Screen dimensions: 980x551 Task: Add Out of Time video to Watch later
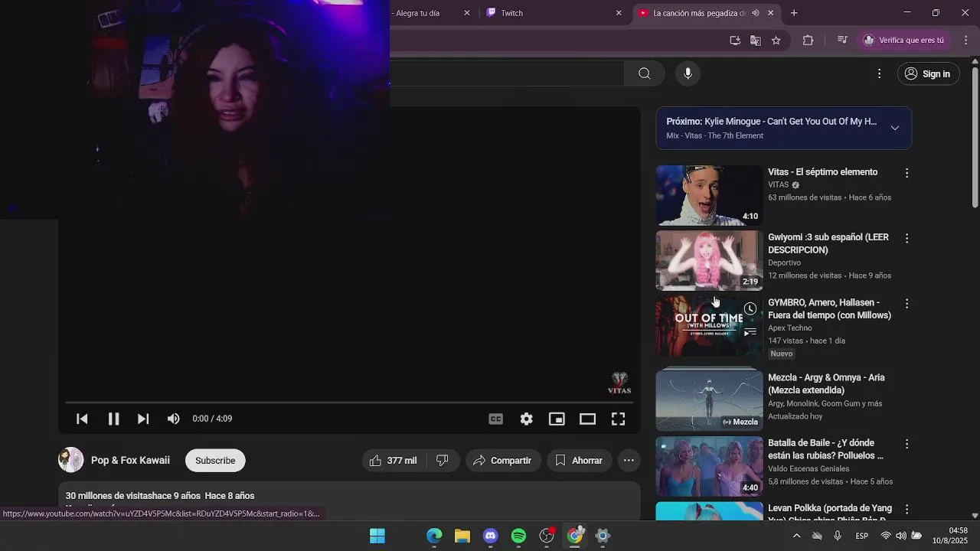pos(750,308)
